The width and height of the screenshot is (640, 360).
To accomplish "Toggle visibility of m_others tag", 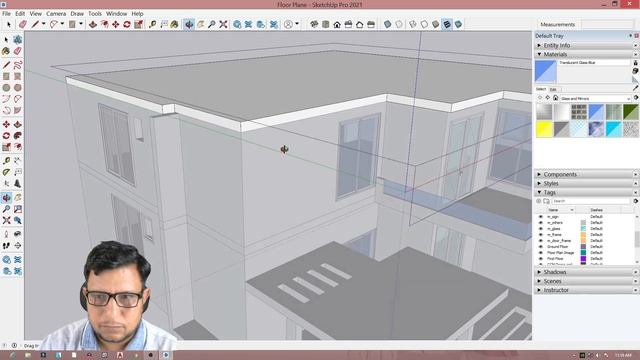I will [541, 223].
